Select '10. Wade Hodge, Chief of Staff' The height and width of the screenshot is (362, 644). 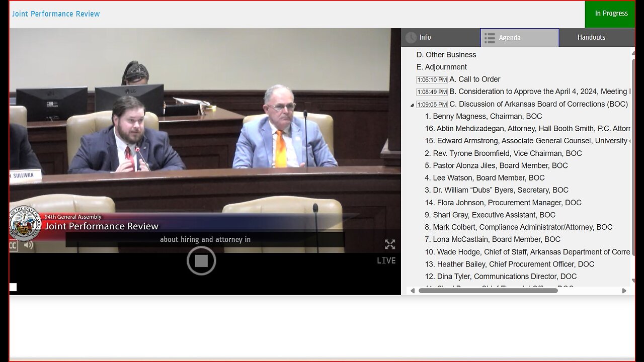pos(528,252)
